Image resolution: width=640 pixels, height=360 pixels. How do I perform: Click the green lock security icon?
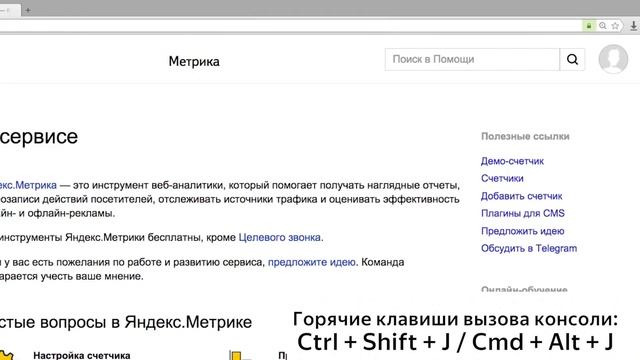589,26
